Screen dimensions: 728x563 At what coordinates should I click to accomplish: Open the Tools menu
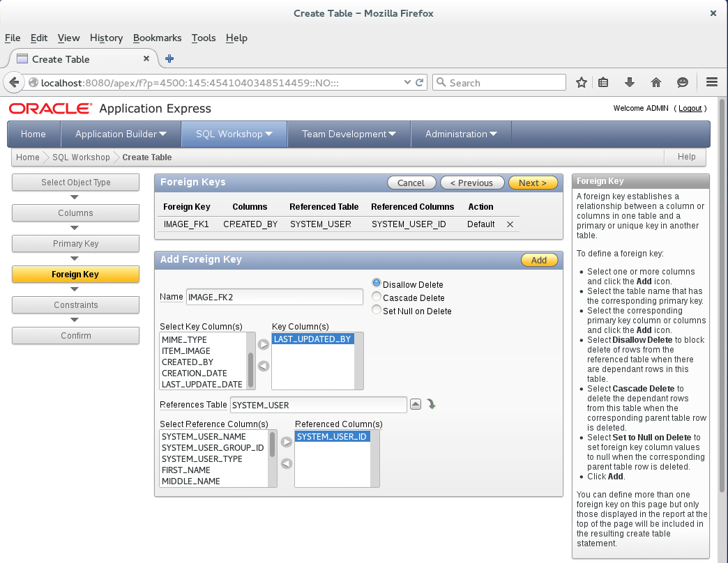pyautogui.click(x=204, y=38)
